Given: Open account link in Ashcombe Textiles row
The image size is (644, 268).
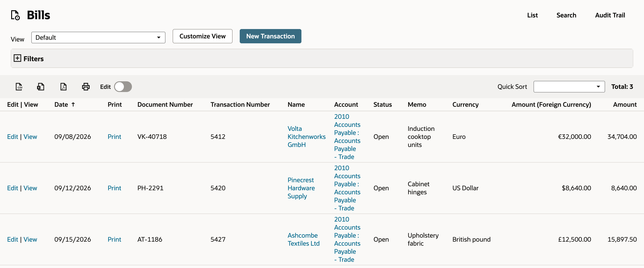Looking at the screenshot, I should tap(347, 239).
